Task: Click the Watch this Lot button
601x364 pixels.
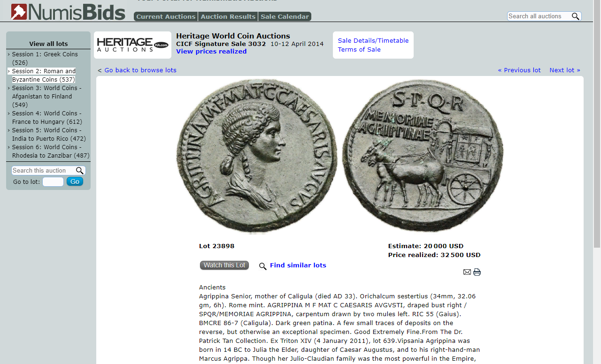Action: click(224, 265)
